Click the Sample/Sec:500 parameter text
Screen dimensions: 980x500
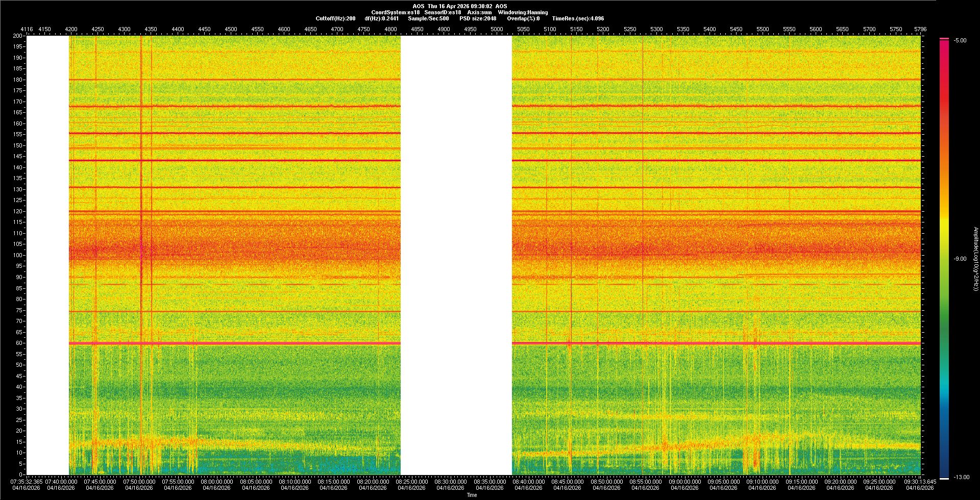[x=428, y=18]
